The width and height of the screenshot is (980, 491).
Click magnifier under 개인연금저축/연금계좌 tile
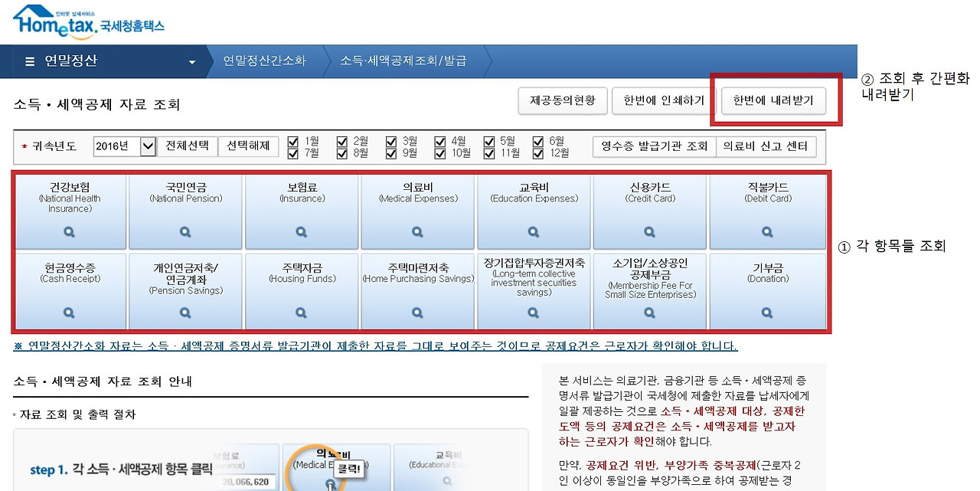tap(185, 313)
